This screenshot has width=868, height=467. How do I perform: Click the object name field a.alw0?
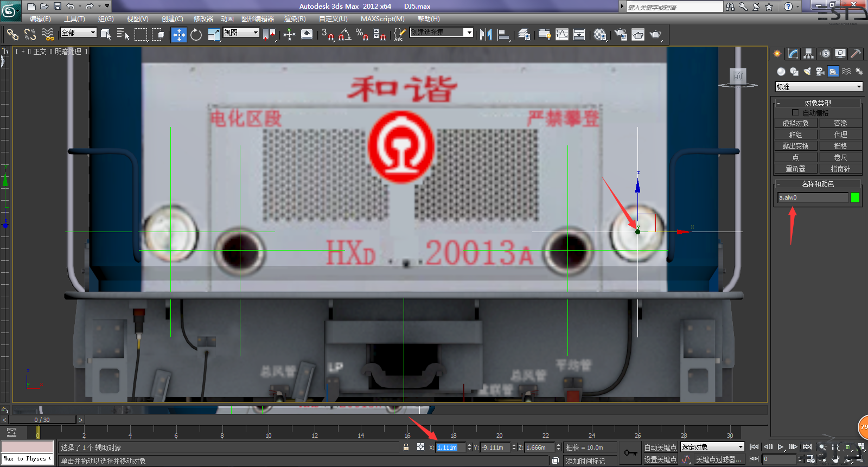(x=813, y=197)
